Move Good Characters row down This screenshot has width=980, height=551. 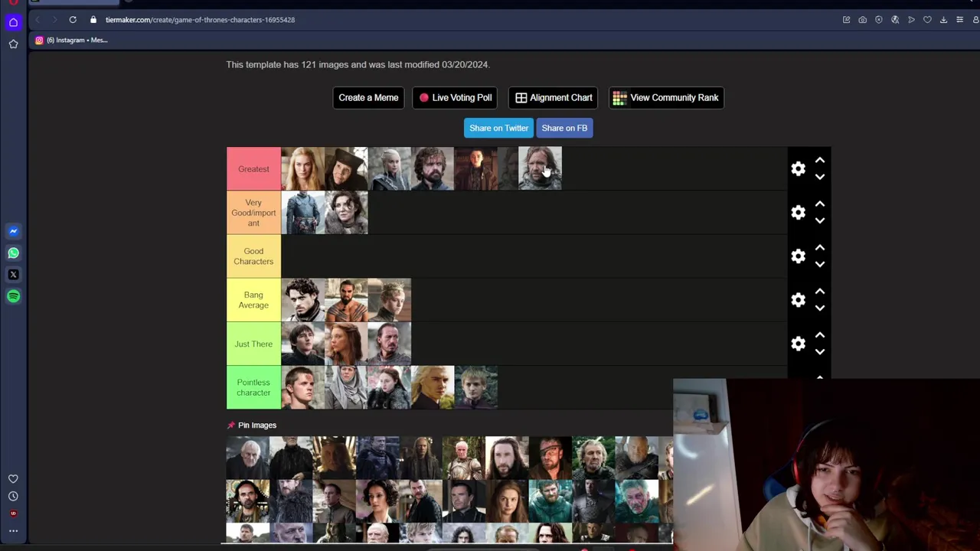click(x=820, y=264)
